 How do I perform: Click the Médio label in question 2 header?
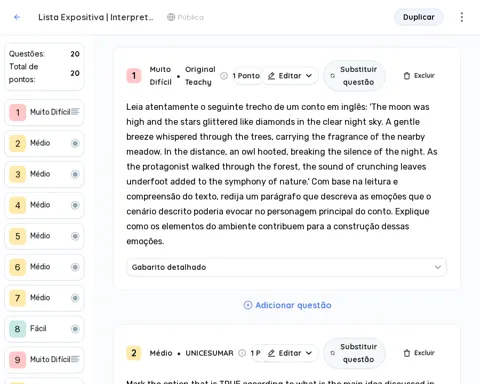pyautogui.click(x=161, y=353)
